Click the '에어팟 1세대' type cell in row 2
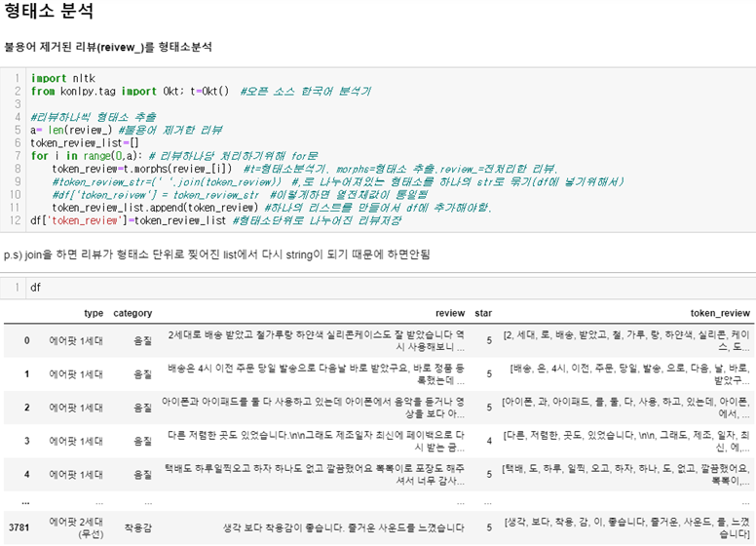 [x=76, y=408]
